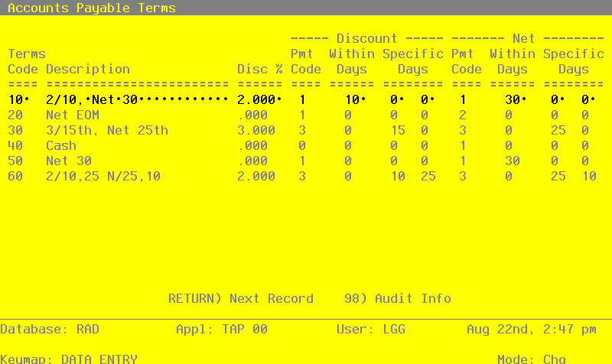Click the Disc % value 2.000 in row 10

(x=259, y=99)
